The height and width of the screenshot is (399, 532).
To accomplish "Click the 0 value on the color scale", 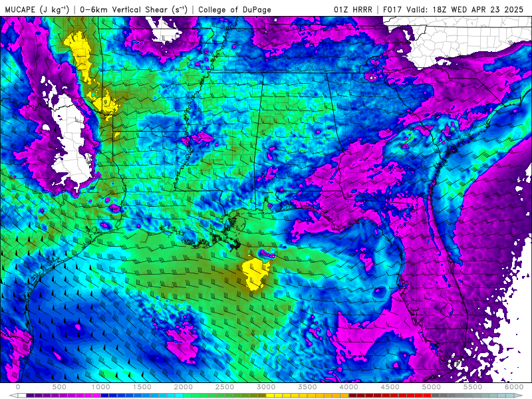I will click(x=18, y=387).
